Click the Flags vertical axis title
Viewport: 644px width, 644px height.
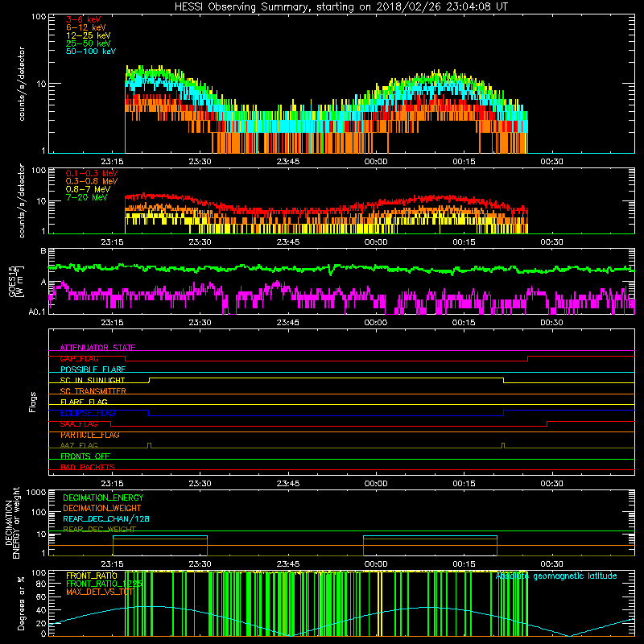pyautogui.click(x=32, y=402)
